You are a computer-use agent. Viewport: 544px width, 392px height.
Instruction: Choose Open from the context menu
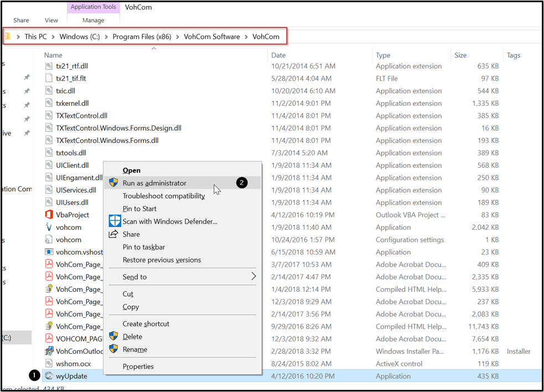click(182, 170)
